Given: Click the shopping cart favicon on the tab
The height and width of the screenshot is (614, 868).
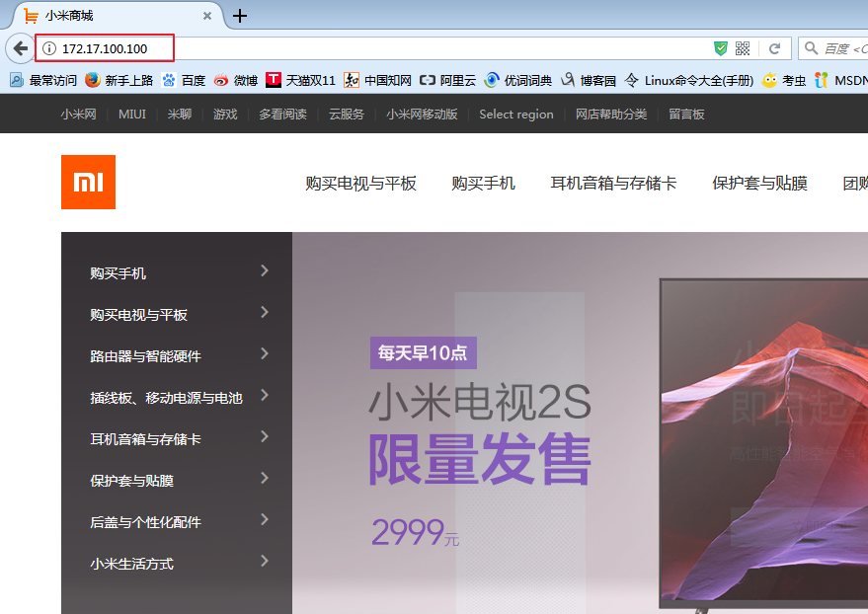Looking at the screenshot, I should (x=31, y=16).
